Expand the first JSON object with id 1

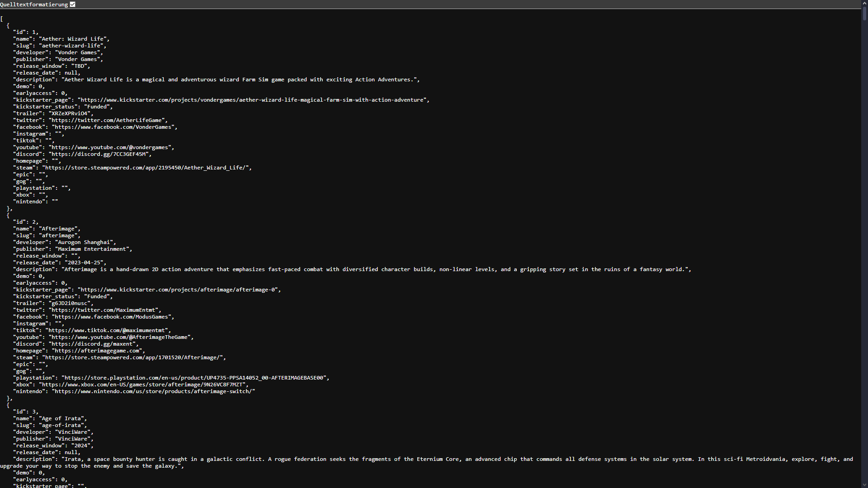8,25
